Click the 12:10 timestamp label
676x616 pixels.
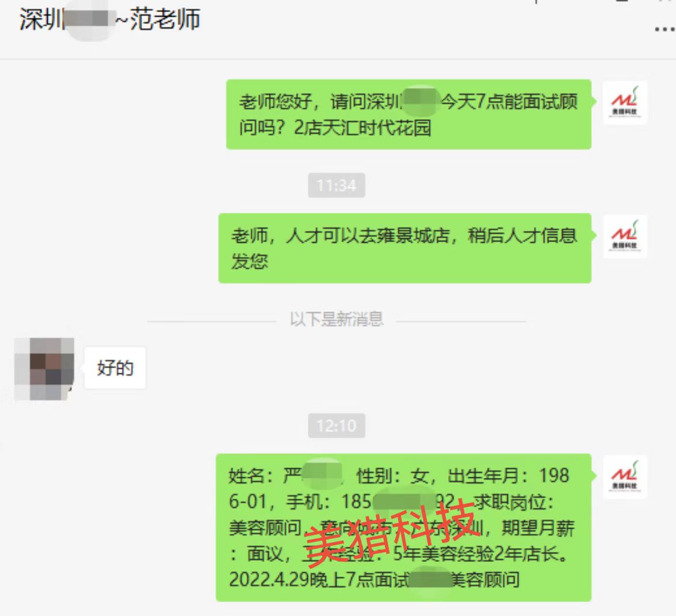click(337, 426)
